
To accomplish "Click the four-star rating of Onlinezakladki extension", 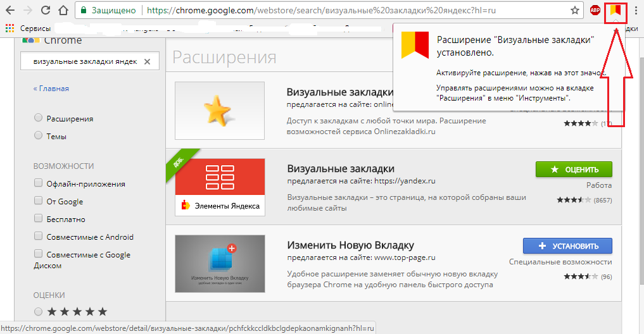I will tap(581, 123).
